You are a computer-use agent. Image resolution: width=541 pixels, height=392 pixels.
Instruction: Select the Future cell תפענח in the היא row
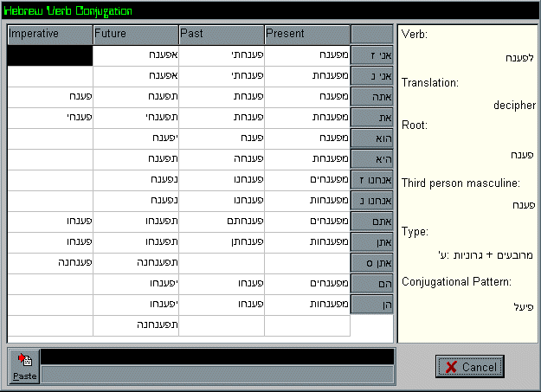[x=136, y=159]
